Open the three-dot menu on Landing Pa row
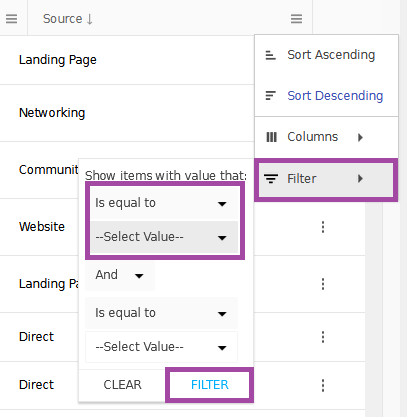This screenshot has height=417, width=407. click(x=323, y=284)
